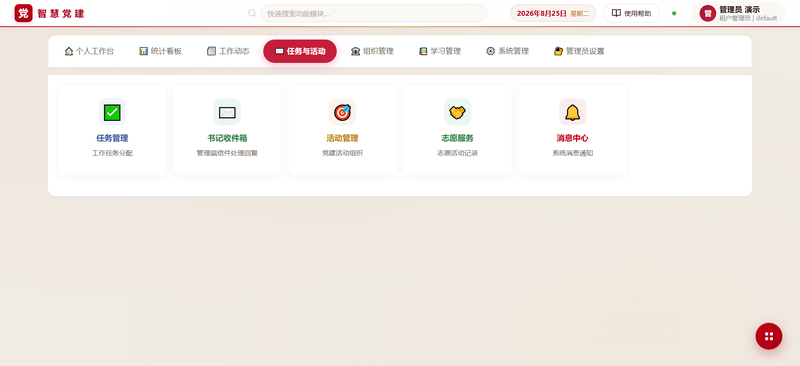
Task: Open the bell 消息中心 icon
Action: [572, 112]
